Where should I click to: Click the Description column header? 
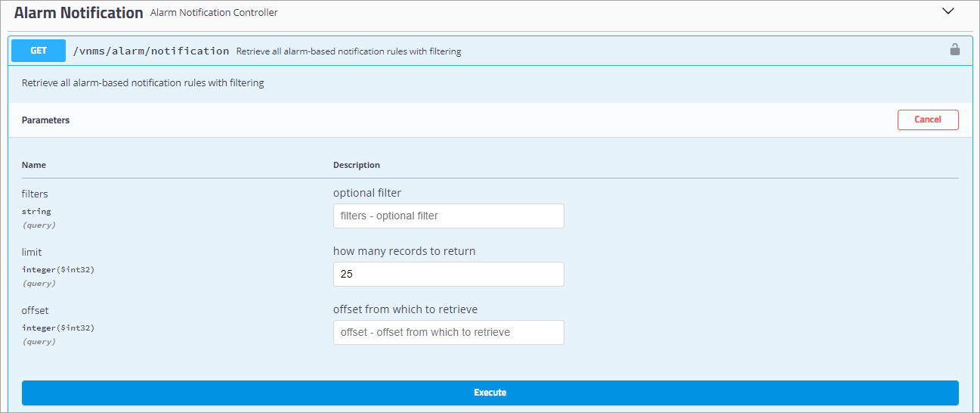pos(356,165)
